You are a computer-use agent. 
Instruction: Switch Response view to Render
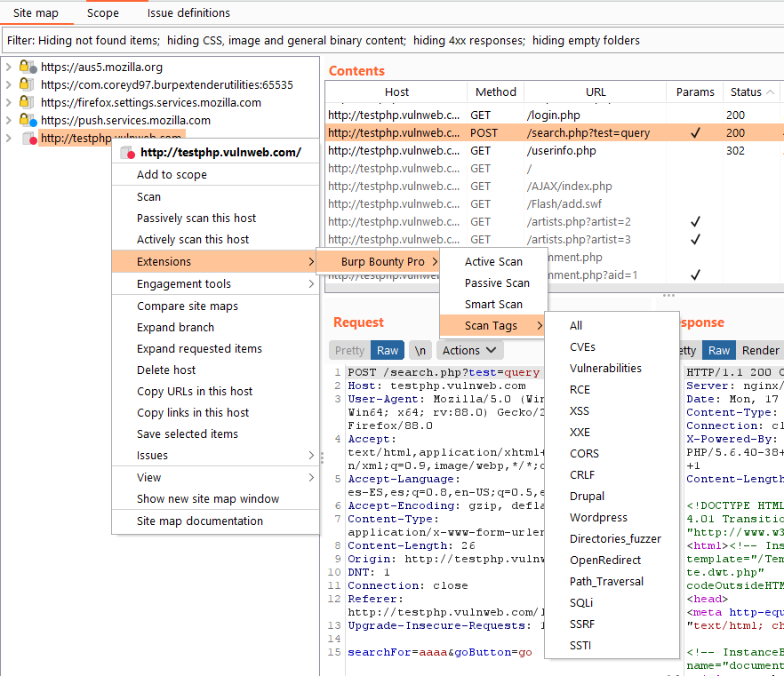pyautogui.click(x=760, y=350)
